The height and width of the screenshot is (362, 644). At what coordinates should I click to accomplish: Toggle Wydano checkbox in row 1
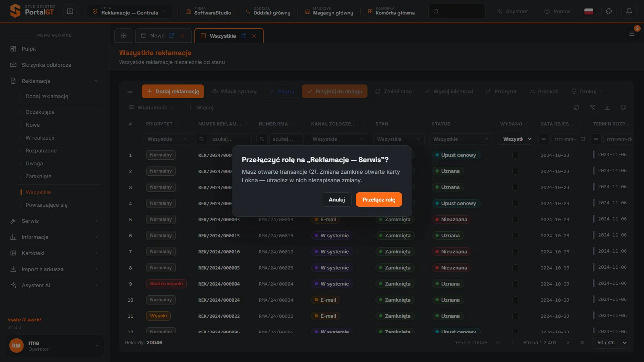[515, 155]
